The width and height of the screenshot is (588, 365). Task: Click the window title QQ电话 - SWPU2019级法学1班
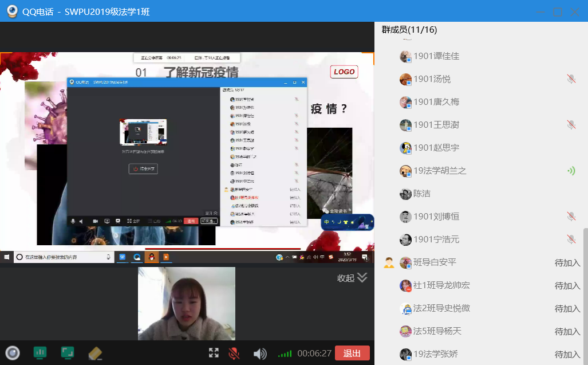(x=86, y=11)
